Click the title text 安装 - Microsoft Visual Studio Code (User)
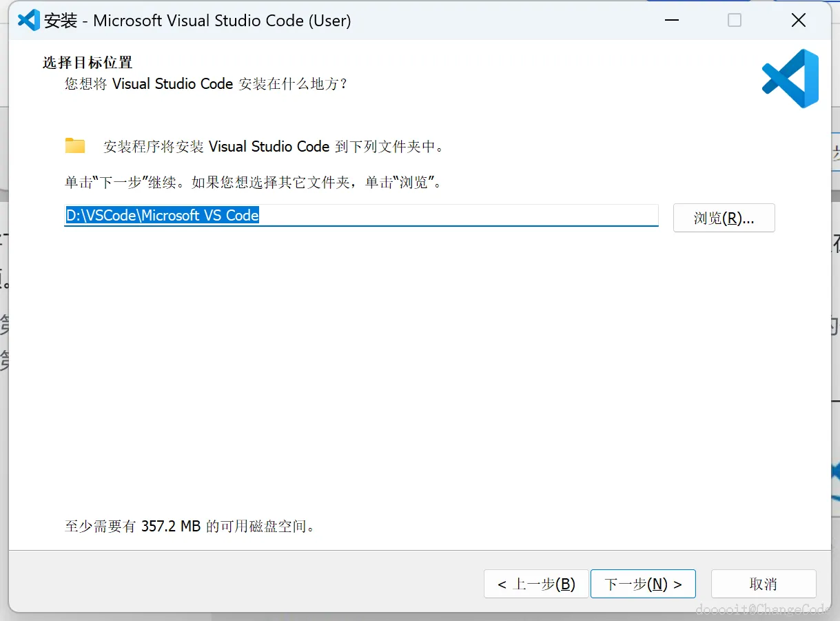Screen dimensions: 840x621 pyautogui.click(x=198, y=21)
